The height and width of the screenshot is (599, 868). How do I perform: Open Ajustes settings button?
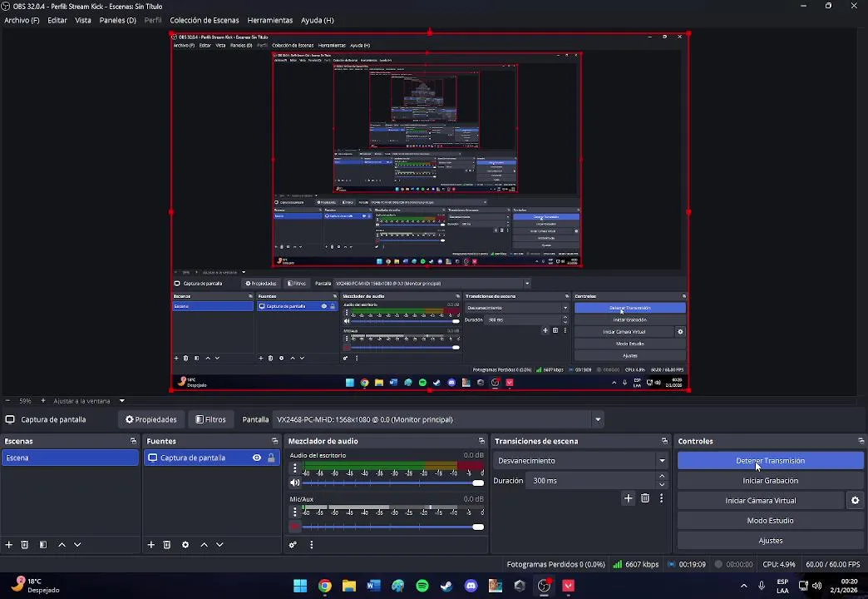(x=771, y=540)
